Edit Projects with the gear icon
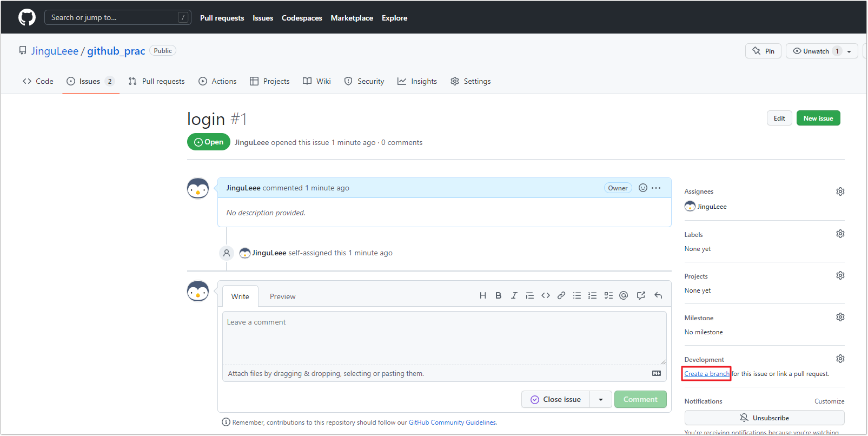 point(840,275)
